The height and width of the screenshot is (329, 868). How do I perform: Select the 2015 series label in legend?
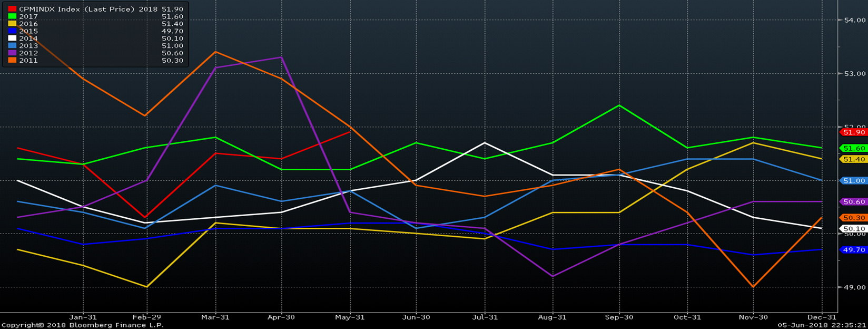tap(28, 32)
